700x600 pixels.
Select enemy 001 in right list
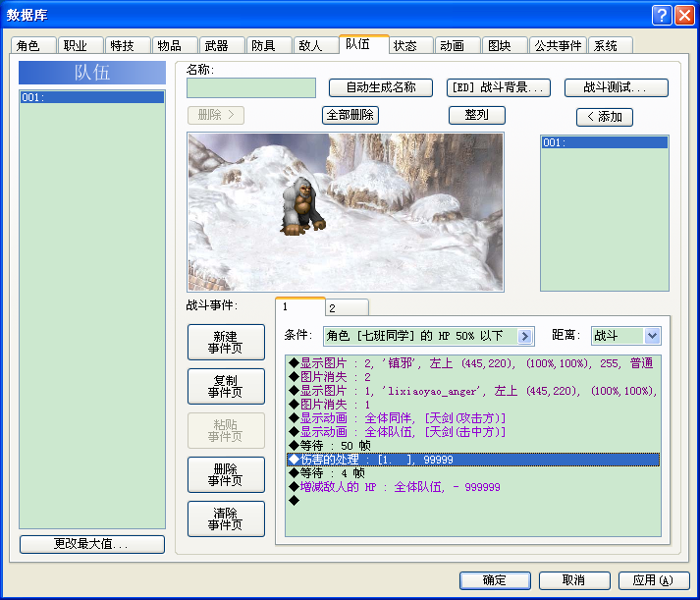(605, 142)
